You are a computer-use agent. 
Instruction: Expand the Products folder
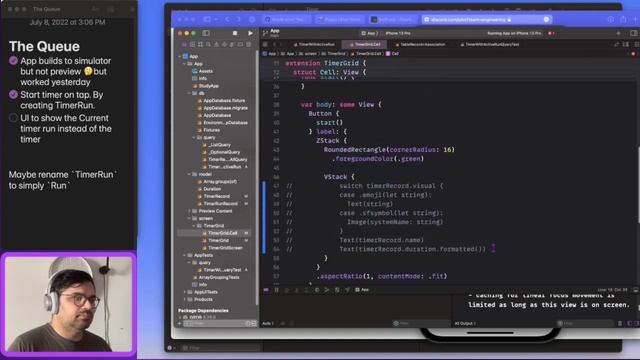pyautogui.click(x=184, y=299)
